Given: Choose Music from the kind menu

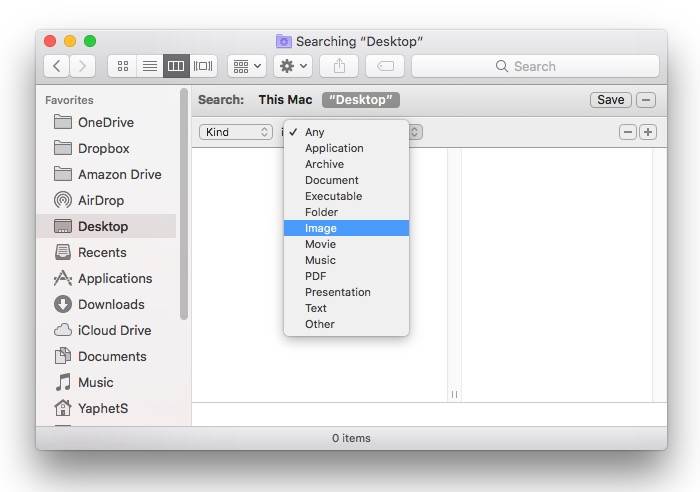Looking at the screenshot, I should pos(346,260).
